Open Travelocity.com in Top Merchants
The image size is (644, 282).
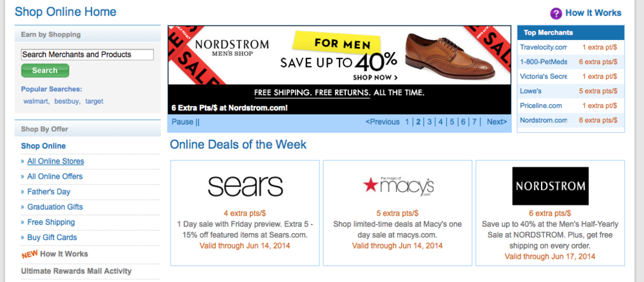tap(544, 48)
